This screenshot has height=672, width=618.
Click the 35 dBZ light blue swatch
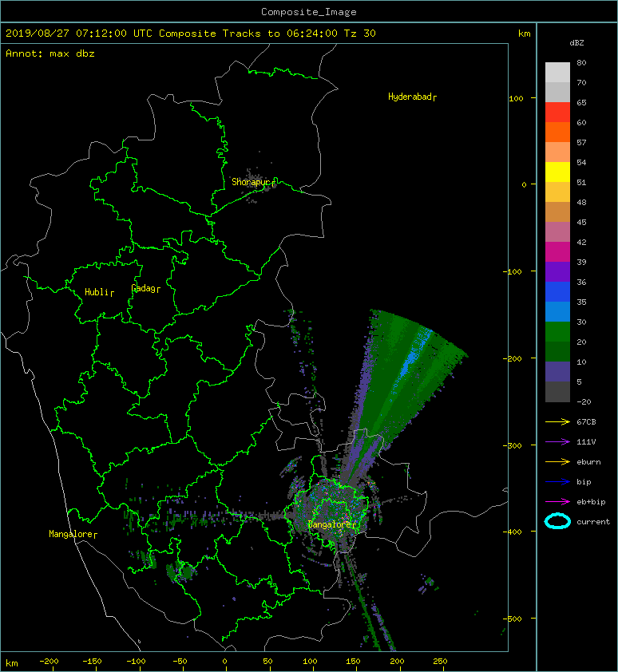[557, 311]
